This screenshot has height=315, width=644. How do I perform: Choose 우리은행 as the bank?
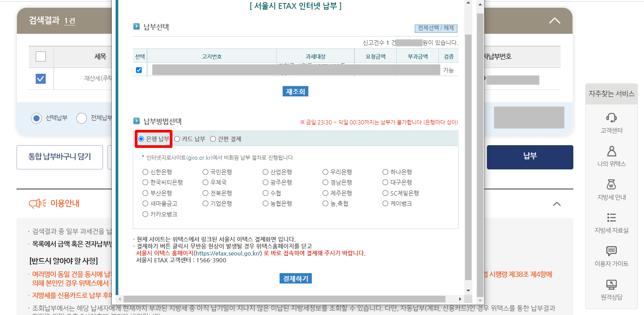click(x=325, y=172)
